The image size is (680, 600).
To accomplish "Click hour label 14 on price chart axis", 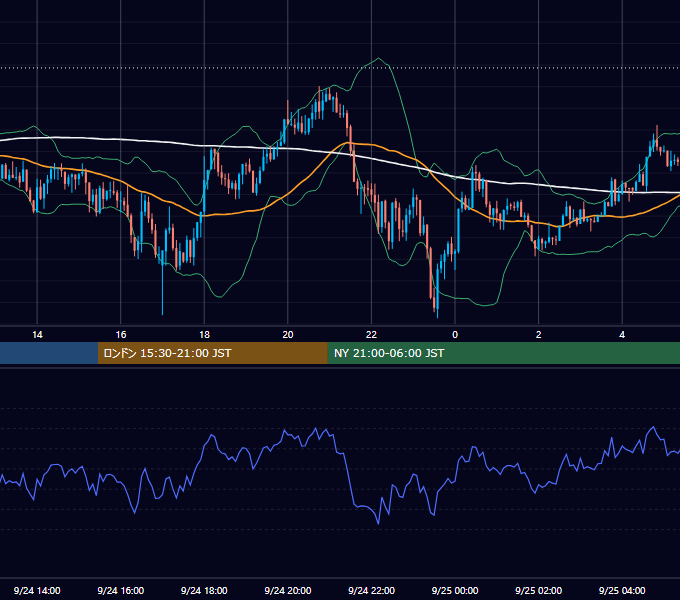I will (37, 335).
